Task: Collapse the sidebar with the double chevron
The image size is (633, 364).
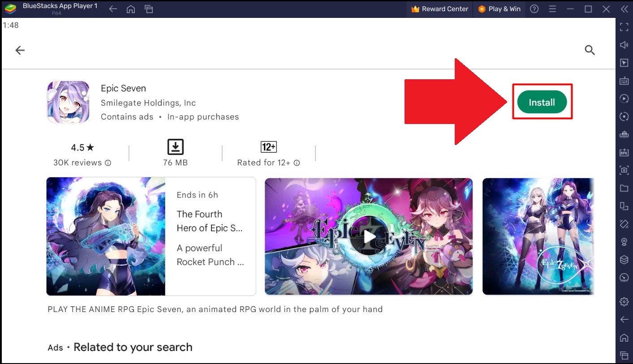Action: [x=624, y=9]
